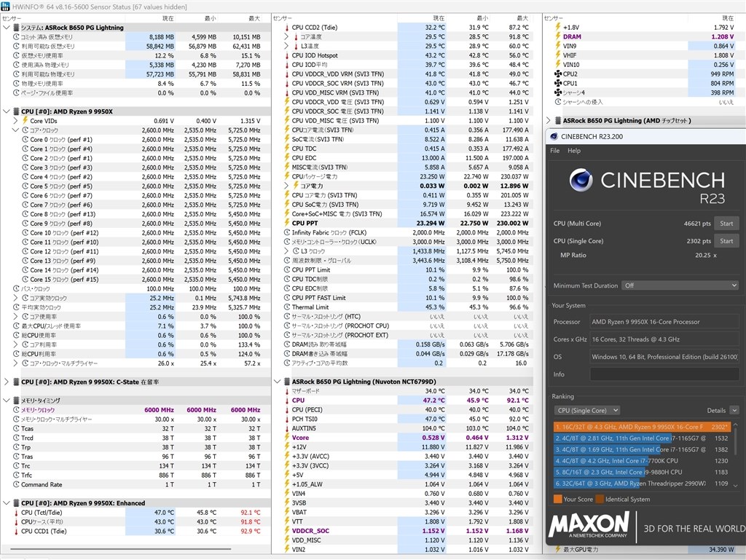Screen dimensions: 746x560
Task: Click the Cinebench sphere logo
Action: [x=581, y=180]
